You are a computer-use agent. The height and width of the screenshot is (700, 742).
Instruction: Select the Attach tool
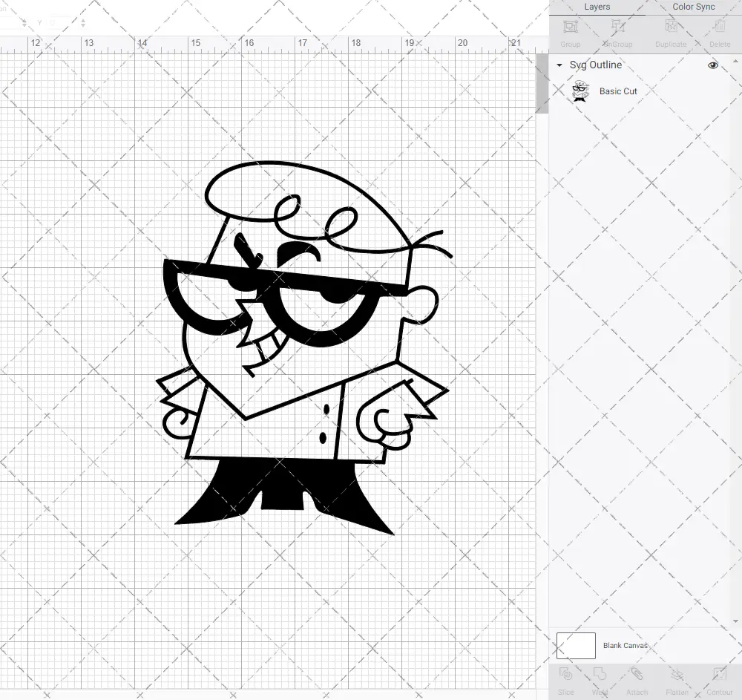(x=637, y=674)
